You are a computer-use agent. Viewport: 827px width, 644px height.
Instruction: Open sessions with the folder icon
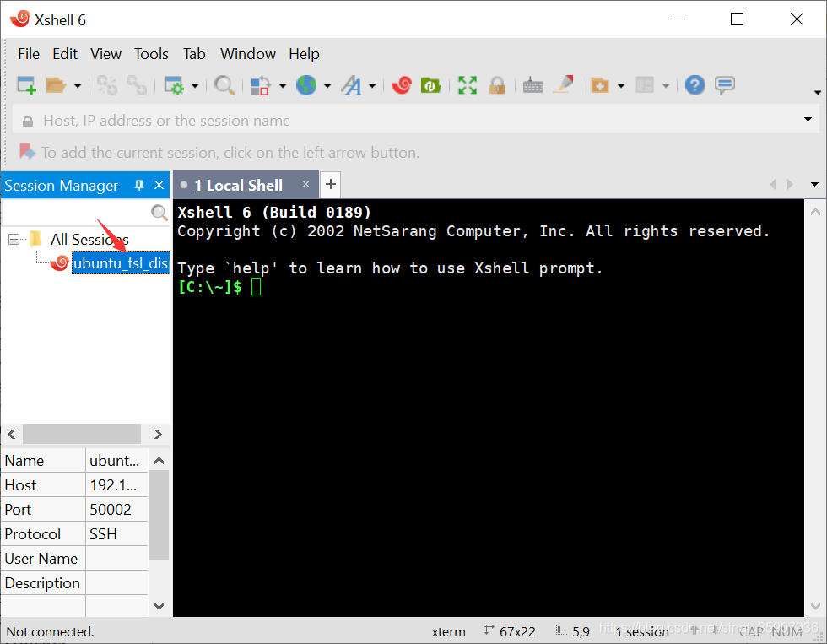[x=56, y=85]
